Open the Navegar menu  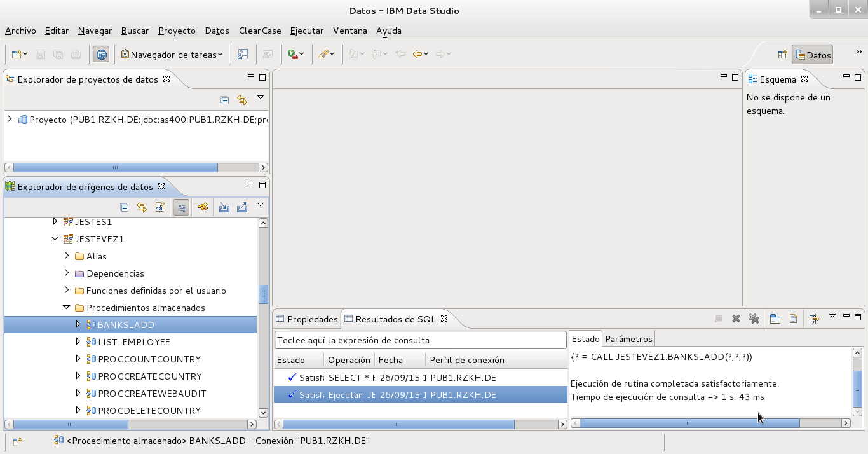pyautogui.click(x=95, y=31)
